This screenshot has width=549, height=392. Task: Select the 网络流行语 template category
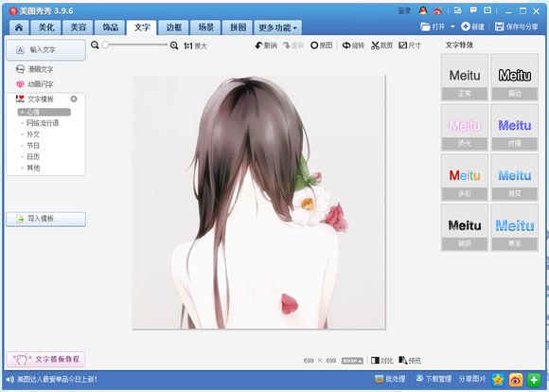pos(43,123)
